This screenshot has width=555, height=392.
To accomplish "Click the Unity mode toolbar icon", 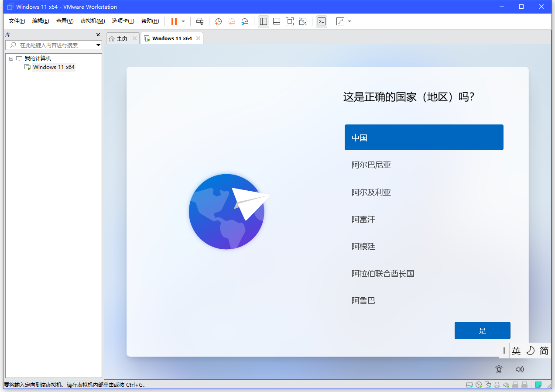I will coord(303,21).
